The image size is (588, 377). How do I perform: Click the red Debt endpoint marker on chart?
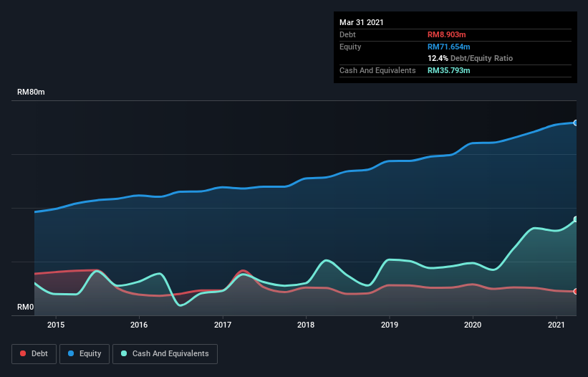click(575, 291)
